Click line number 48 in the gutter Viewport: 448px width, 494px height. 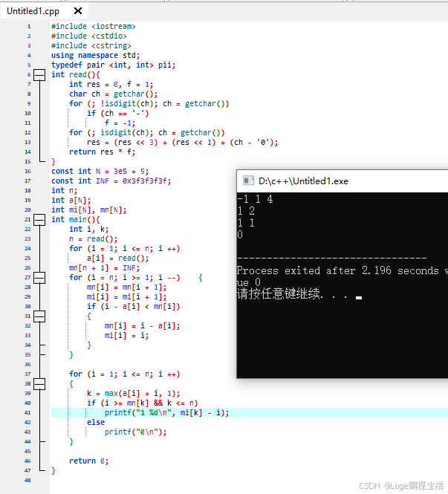click(x=27, y=480)
